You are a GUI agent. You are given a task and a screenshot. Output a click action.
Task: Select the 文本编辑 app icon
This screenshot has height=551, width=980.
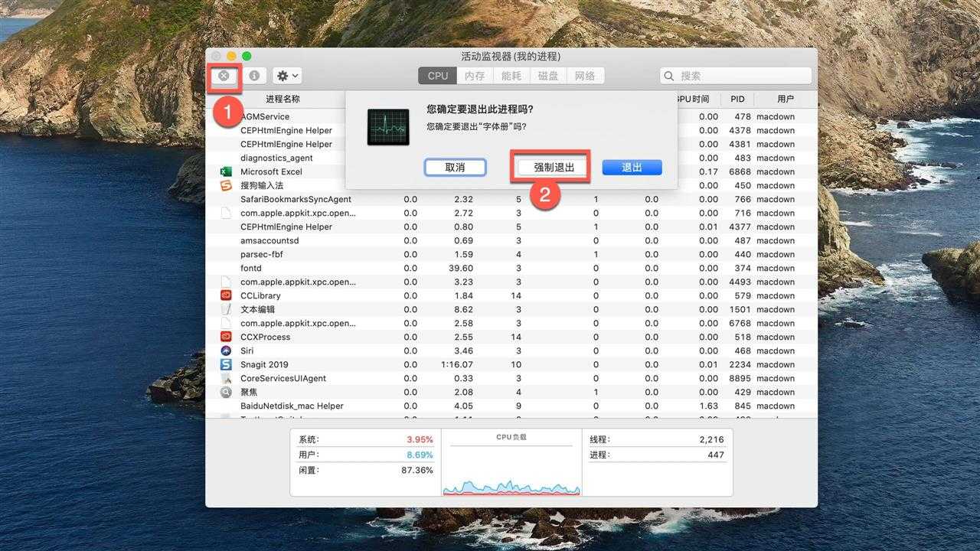(x=226, y=309)
